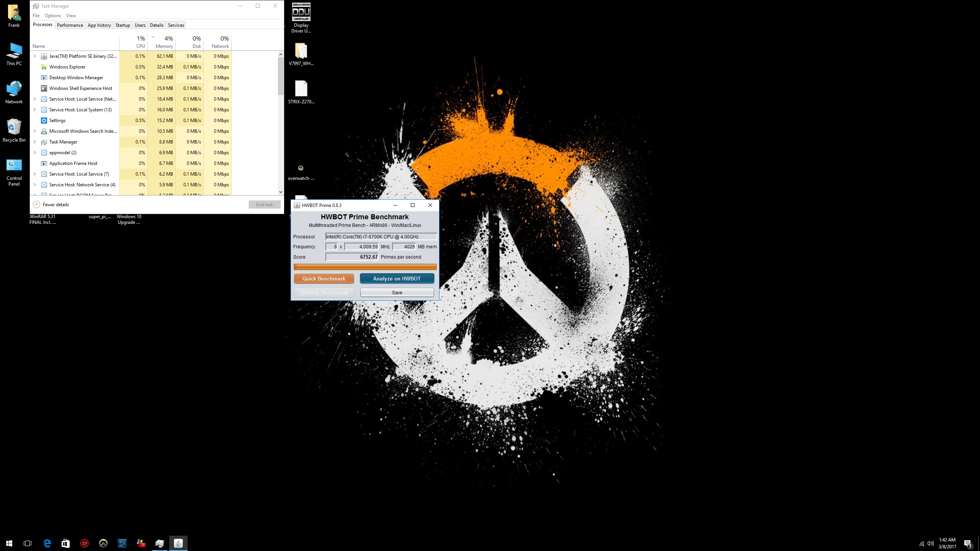
Task: Open Task View in the taskbar
Action: (x=28, y=543)
